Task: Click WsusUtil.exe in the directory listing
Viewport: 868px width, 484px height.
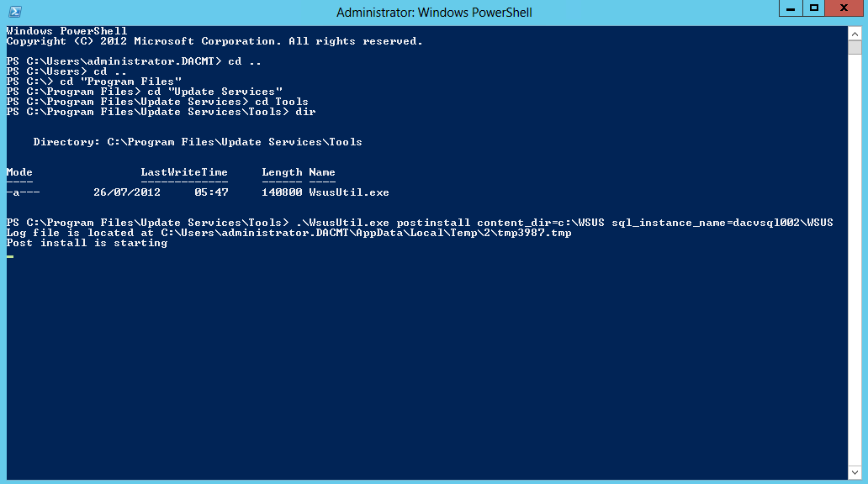Action: coord(349,192)
